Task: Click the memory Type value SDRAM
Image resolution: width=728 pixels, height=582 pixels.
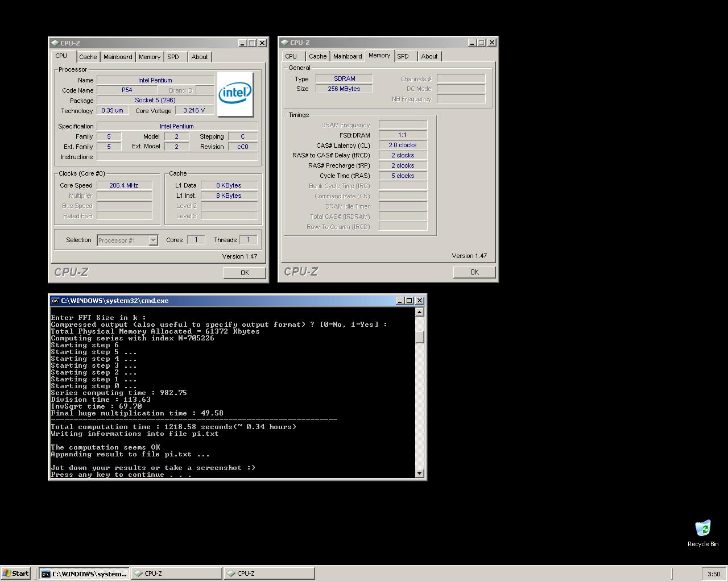Action: (x=344, y=78)
